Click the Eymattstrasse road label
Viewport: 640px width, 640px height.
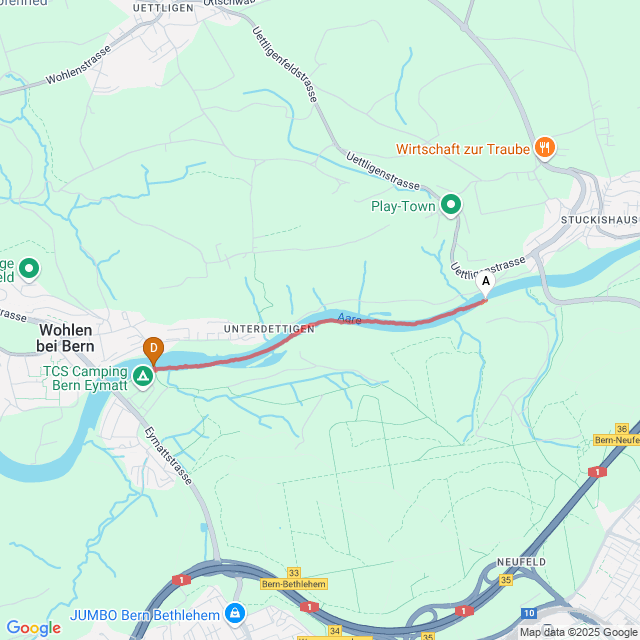pos(168,456)
